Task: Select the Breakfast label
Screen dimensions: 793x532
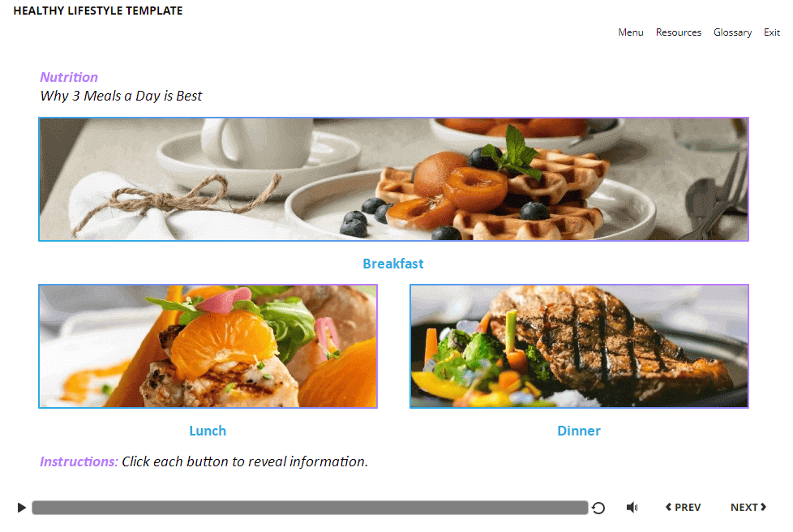Action: point(393,264)
